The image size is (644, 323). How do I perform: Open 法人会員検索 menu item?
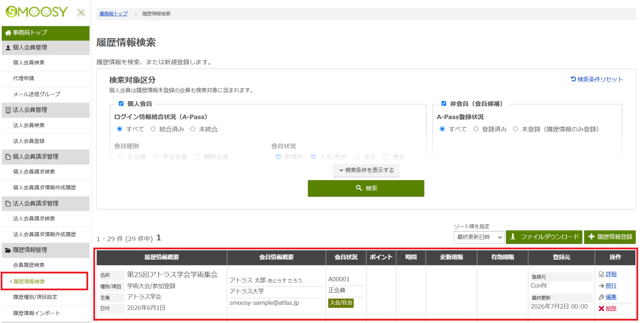point(45,125)
